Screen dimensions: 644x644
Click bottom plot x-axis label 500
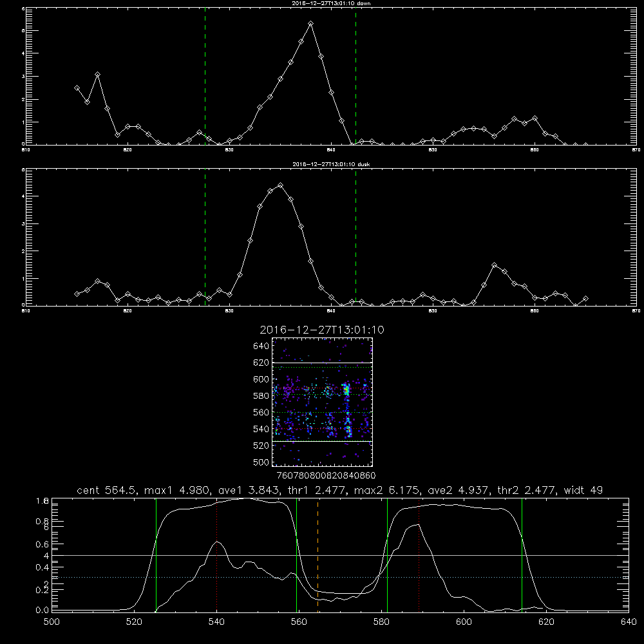(x=52, y=622)
